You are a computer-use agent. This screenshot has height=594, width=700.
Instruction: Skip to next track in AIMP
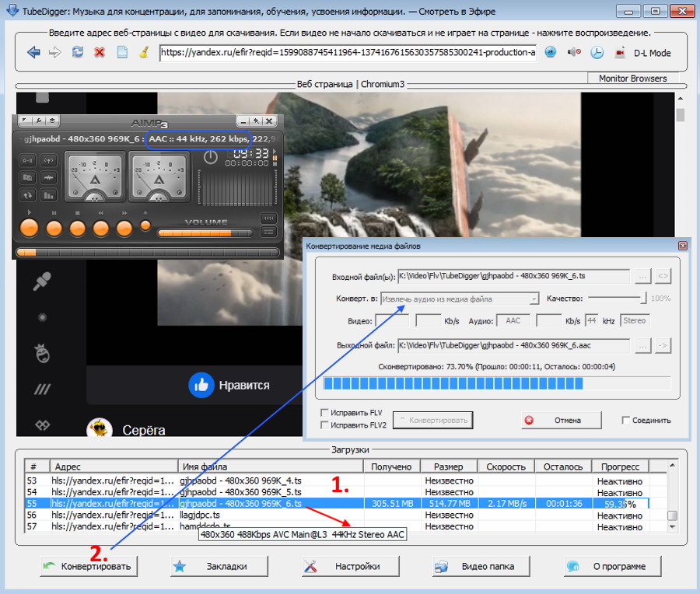[x=124, y=229]
